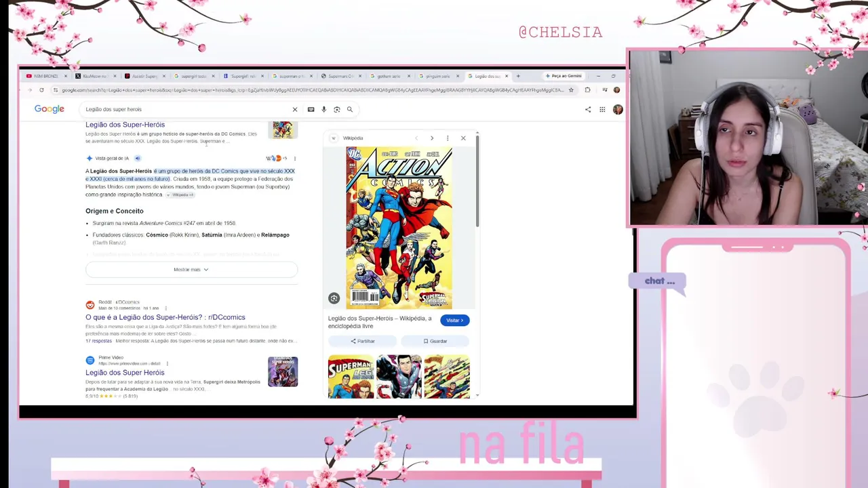This screenshot has height=488, width=868.
Task: Open Reddit link O que é a Legião
Action: [165, 317]
